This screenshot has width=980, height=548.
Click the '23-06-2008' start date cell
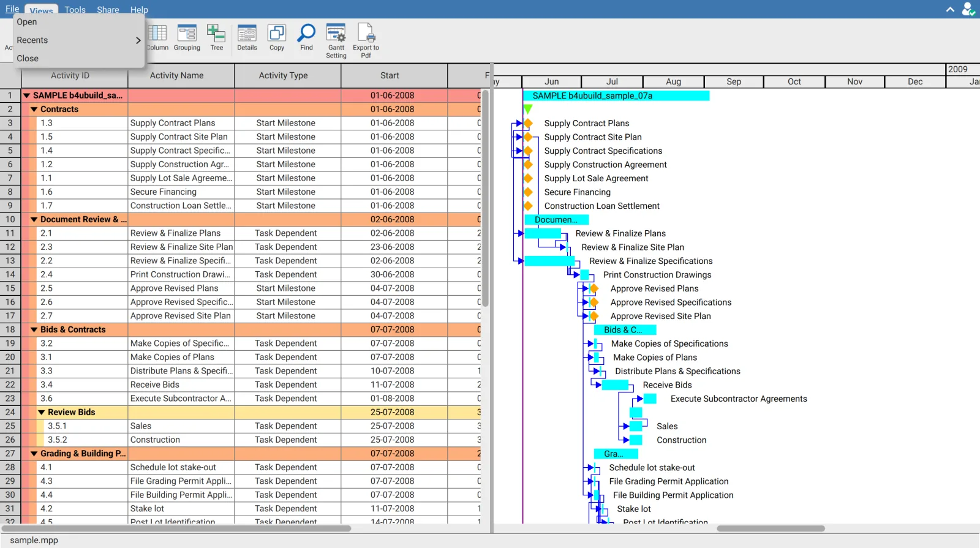[394, 247]
